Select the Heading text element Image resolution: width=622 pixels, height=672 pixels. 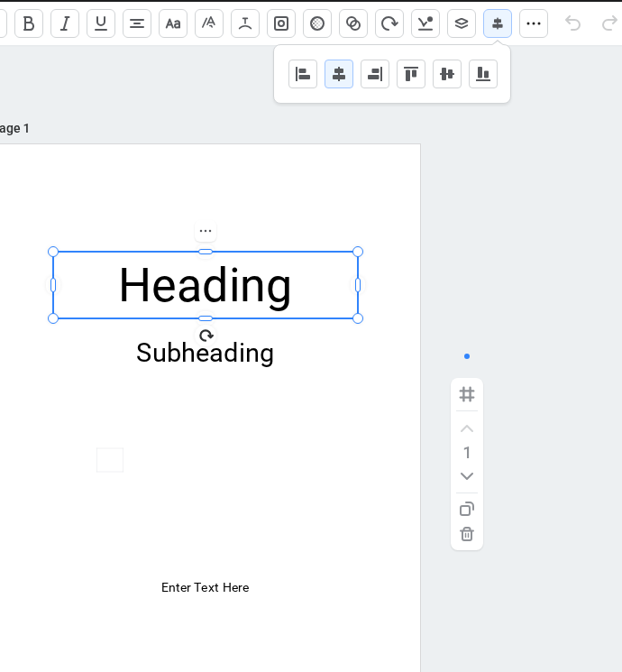tap(206, 285)
